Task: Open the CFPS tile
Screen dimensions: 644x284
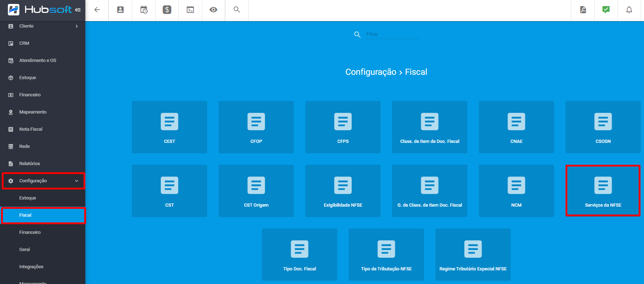Action: [343, 127]
